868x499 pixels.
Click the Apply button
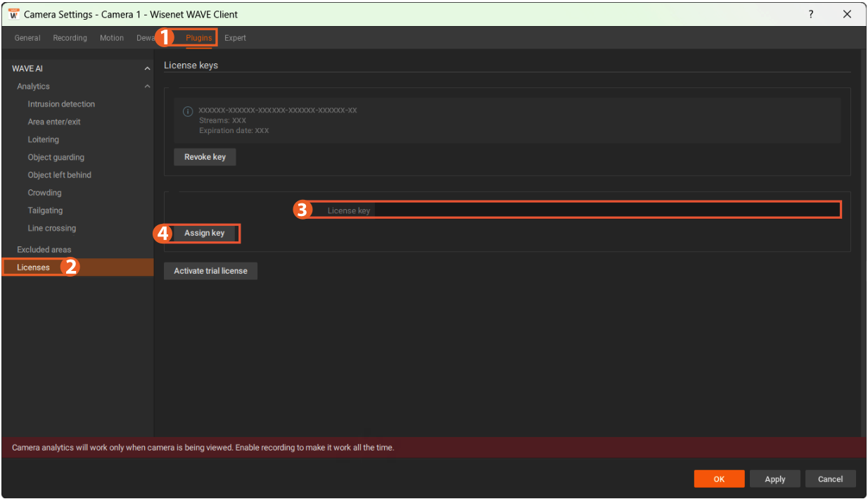click(775, 479)
